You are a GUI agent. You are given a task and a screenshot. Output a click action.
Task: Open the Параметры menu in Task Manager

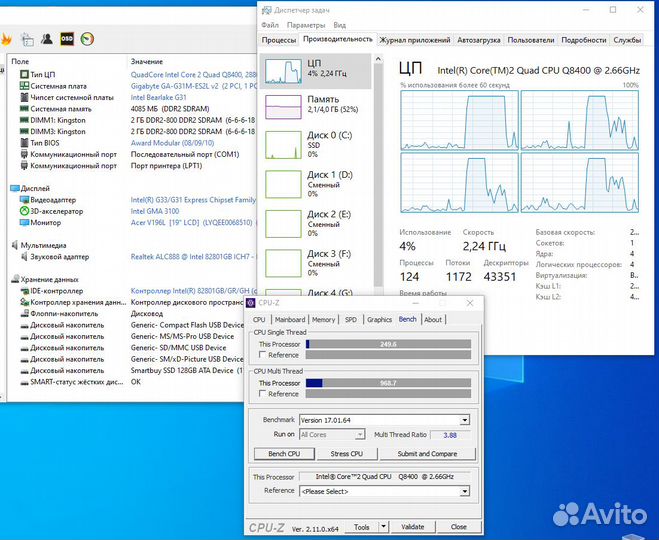click(x=306, y=25)
